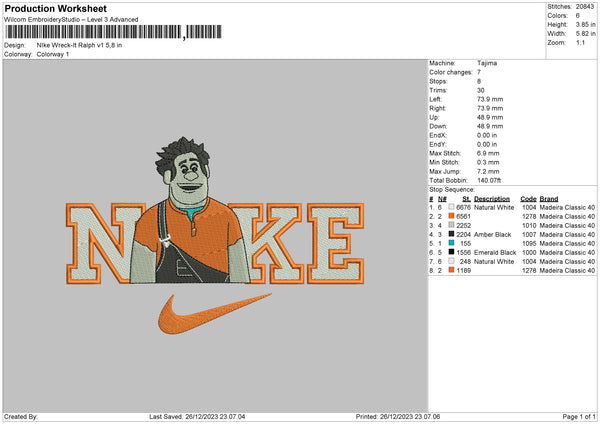The image size is (600, 424).
Task: Select the Amber Black color swatch
Action: click(451, 234)
